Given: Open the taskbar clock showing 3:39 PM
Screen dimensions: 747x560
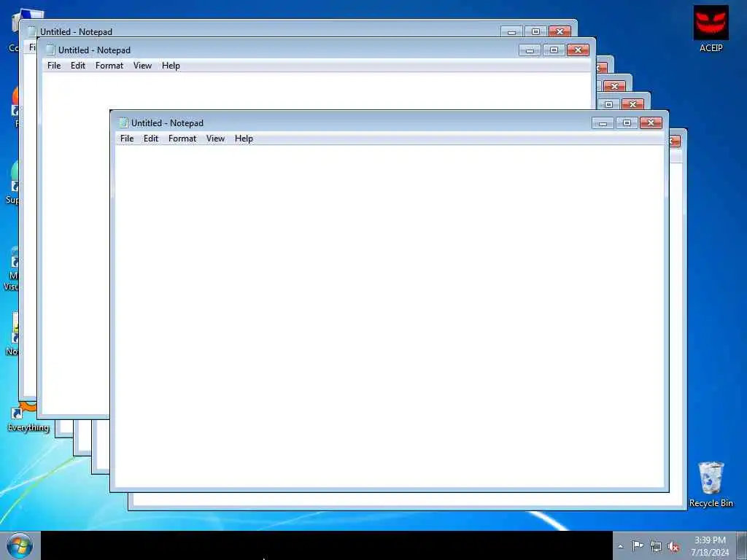Looking at the screenshot, I should click(x=710, y=546).
